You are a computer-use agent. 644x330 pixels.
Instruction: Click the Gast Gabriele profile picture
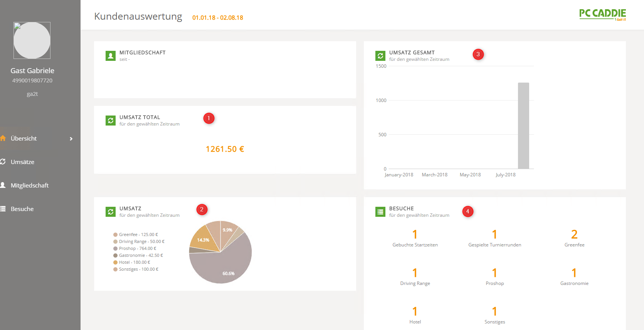tap(32, 40)
